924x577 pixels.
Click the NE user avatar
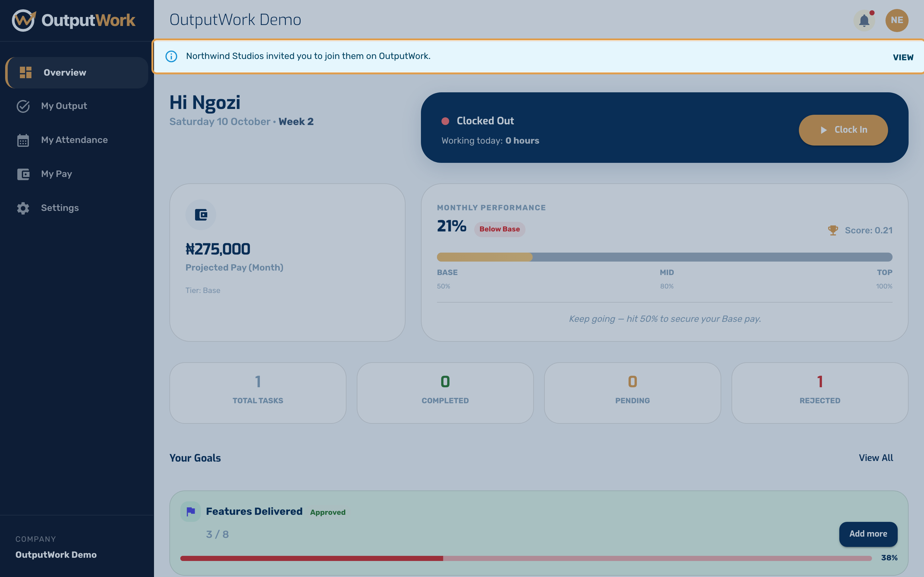pos(896,20)
